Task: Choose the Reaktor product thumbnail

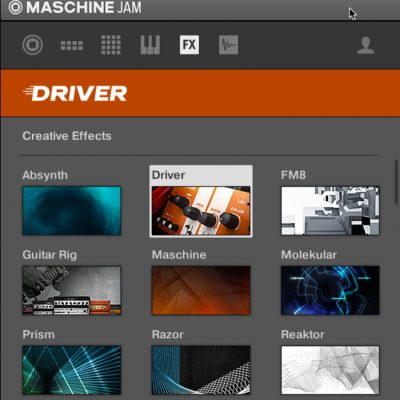Action: [x=330, y=370]
